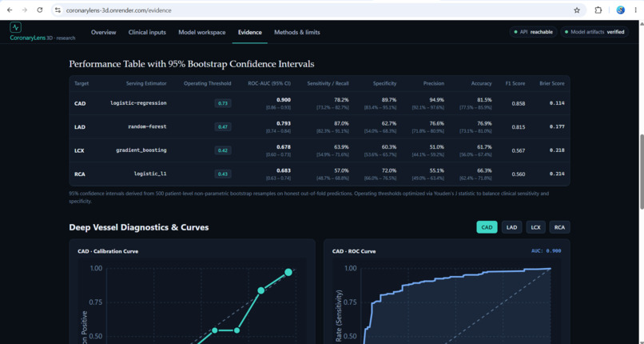Select CAD vessel curve button

[x=487, y=227]
